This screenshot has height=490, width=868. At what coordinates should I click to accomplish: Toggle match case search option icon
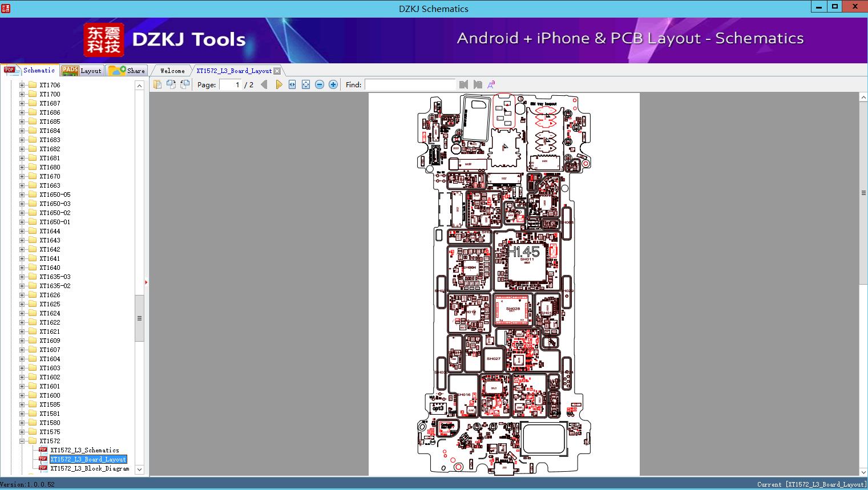coord(491,84)
